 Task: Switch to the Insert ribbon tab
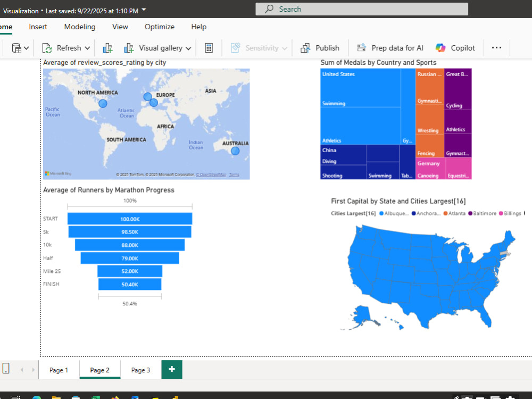(x=38, y=27)
